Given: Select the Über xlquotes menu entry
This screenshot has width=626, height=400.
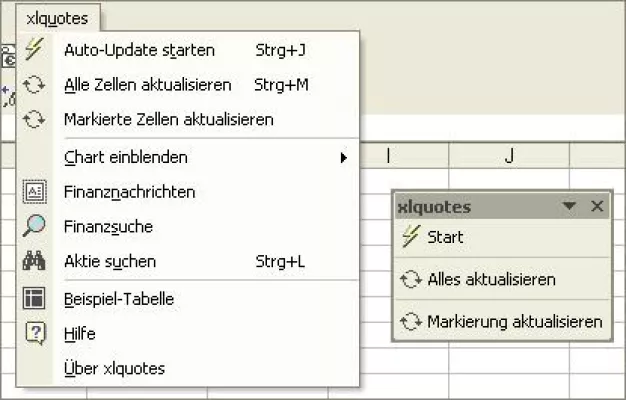Looking at the screenshot, I should point(114,368).
